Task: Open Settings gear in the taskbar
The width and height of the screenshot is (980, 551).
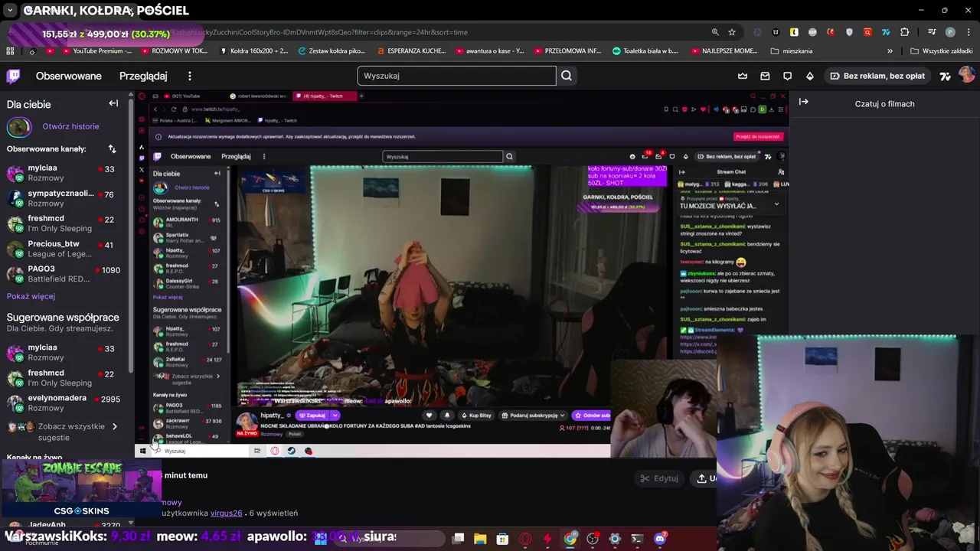Action: [x=615, y=539]
